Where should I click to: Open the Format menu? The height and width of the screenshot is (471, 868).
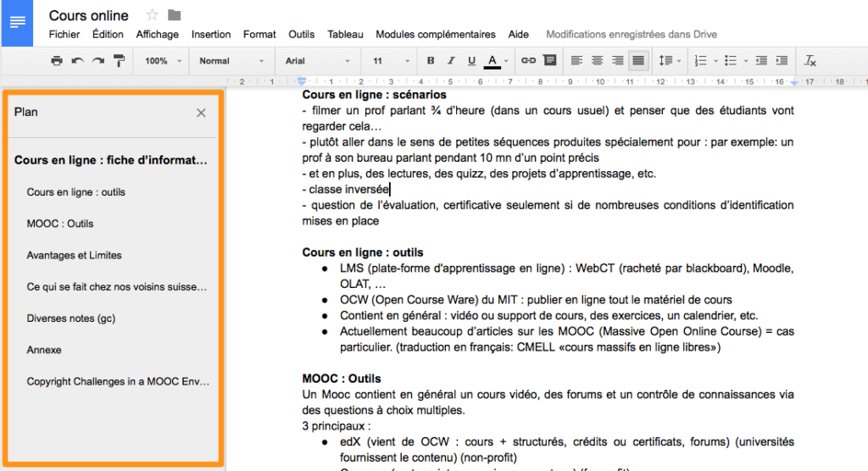259,35
